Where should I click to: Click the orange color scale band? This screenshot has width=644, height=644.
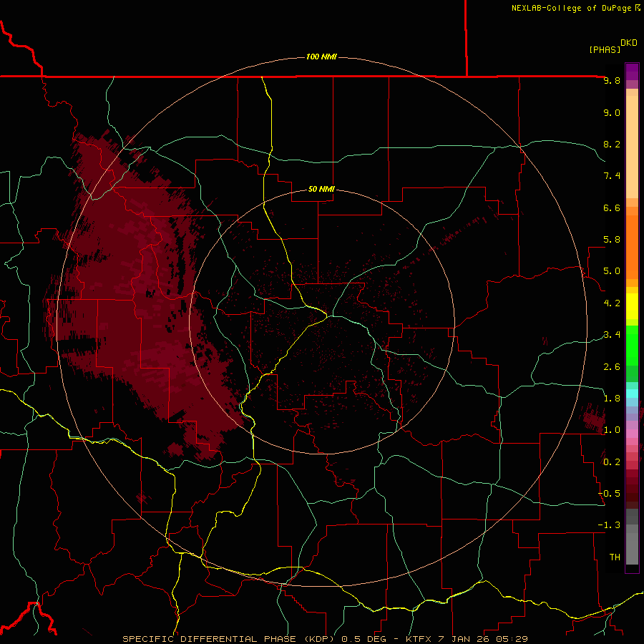(632, 248)
